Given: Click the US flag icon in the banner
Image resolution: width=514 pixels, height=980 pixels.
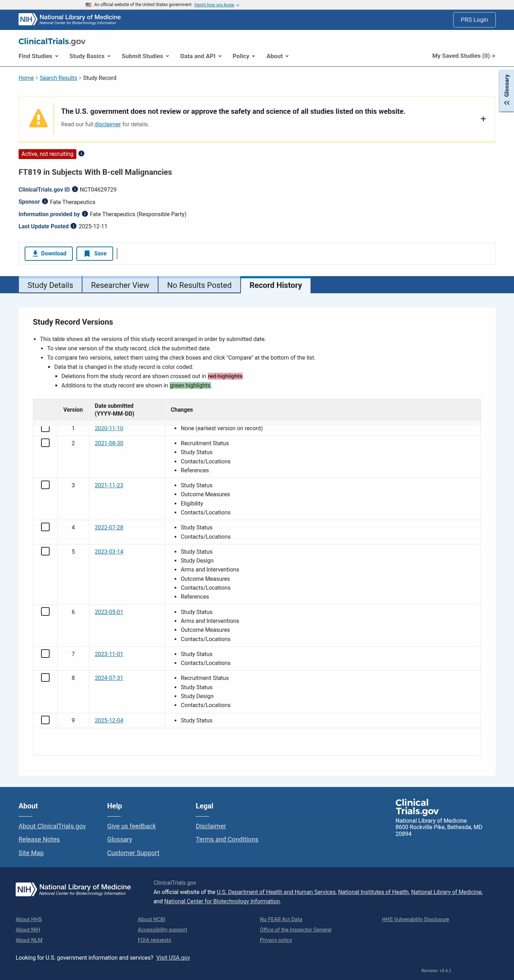Looking at the screenshot, I should pos(88,5).
